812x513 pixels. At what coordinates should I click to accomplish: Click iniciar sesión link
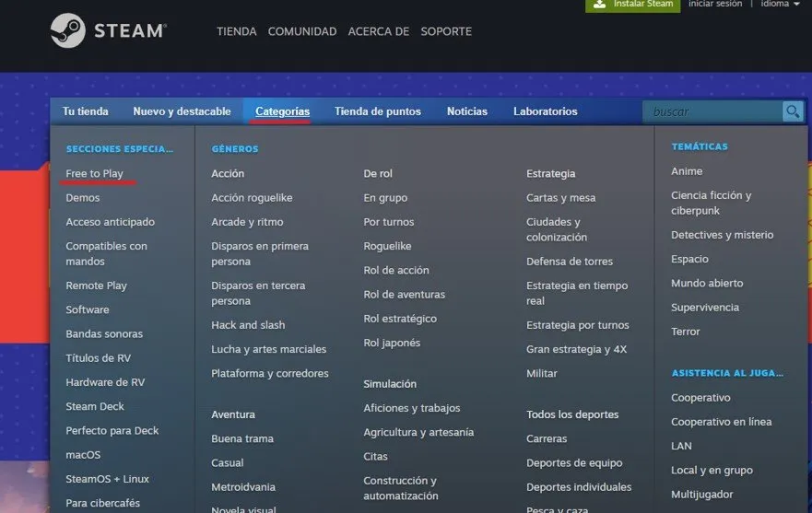715,4
